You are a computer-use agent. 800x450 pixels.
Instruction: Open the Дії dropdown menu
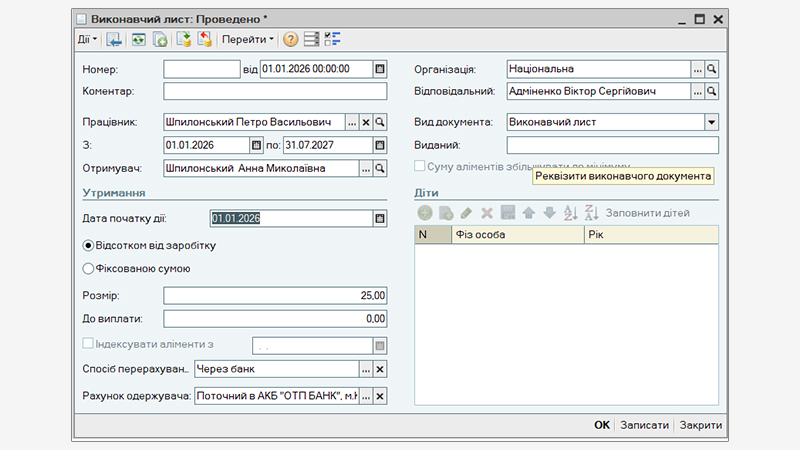88,40
